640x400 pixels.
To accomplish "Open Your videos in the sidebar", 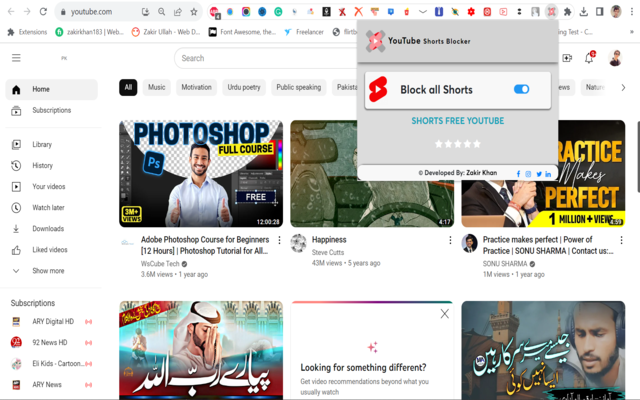I will point(51,187).
